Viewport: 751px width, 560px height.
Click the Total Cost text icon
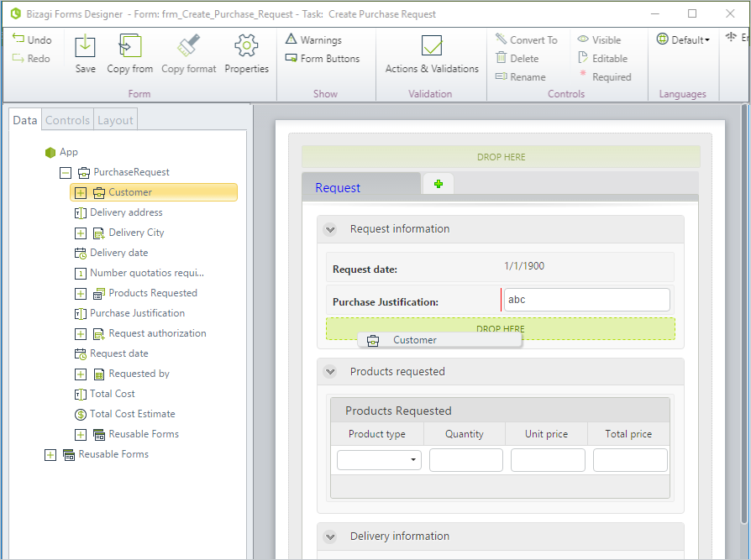tap(80, 394)
